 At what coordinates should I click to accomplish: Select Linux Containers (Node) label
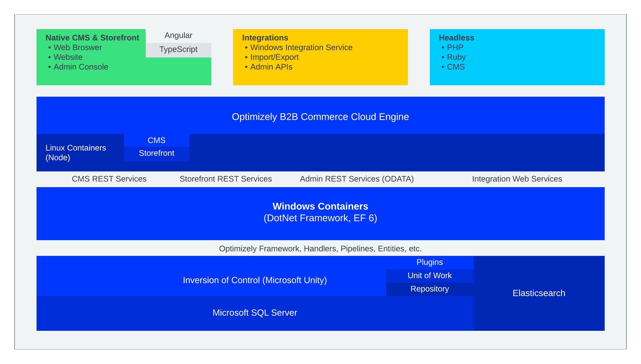point(76,153)
